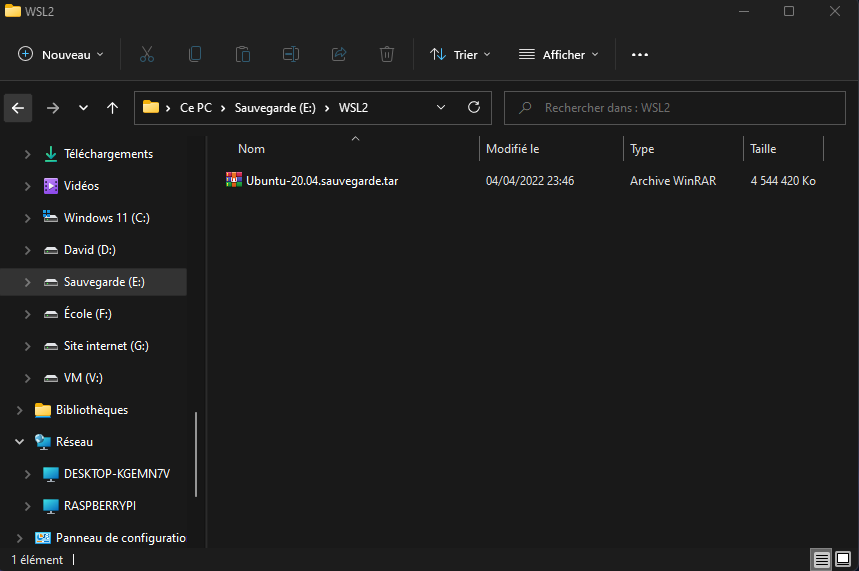Sort by the Taille column header
Viewport: 859px width, 571px height.
click(x=763, y=149)
